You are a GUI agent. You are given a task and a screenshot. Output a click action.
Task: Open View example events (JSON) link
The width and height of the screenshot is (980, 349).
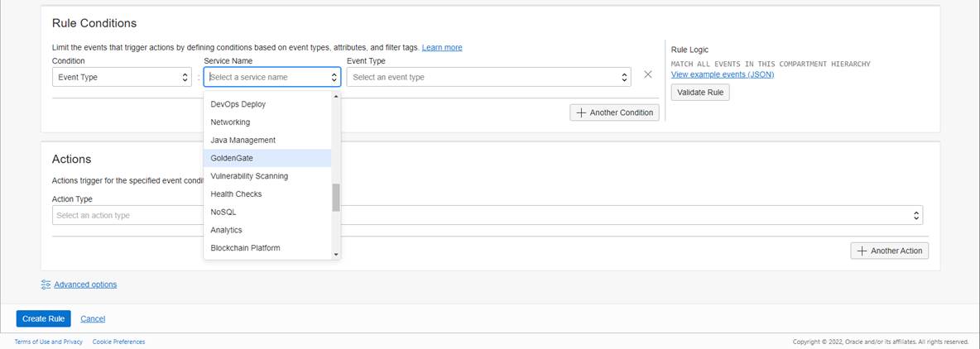tap(722, 74)
